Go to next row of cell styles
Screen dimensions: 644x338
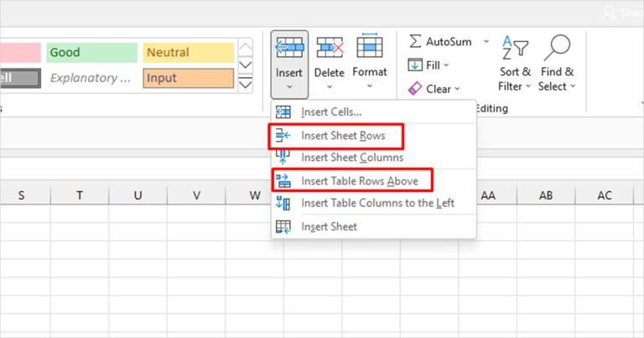click(x=245, y=65)
